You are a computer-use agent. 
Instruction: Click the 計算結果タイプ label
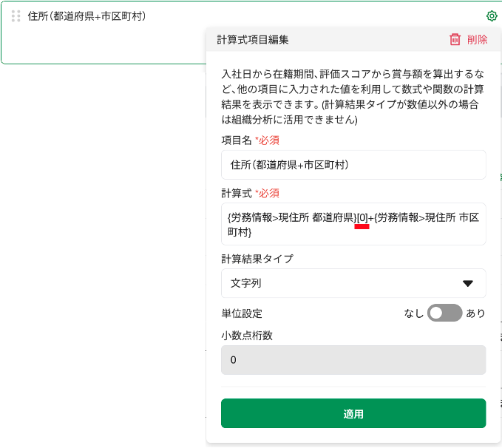click(257, 259)
